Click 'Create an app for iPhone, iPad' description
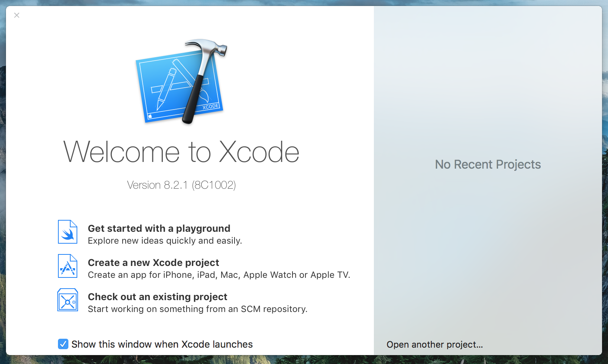608x364 pixels. [x=219, y=275]
